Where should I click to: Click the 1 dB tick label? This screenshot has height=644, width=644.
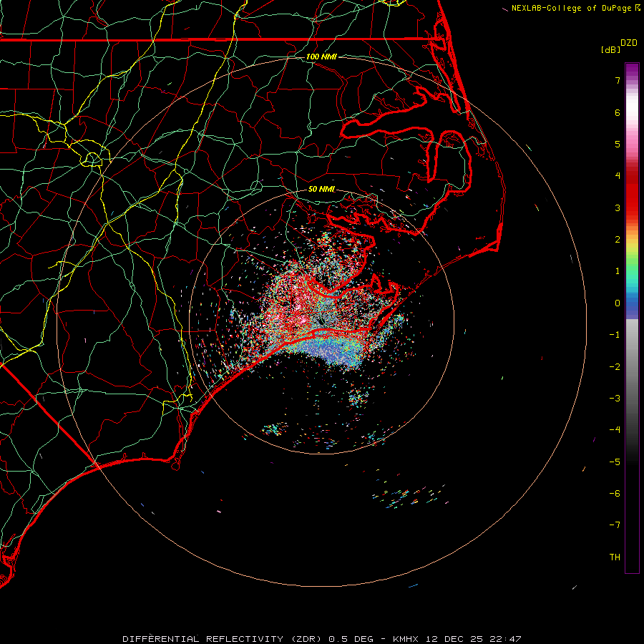tap(617, 271)
